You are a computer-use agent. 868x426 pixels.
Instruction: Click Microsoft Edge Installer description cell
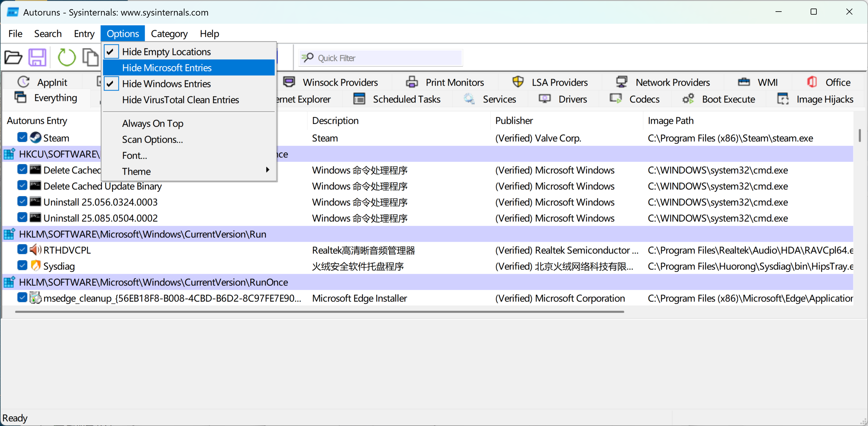pos(359,298)
